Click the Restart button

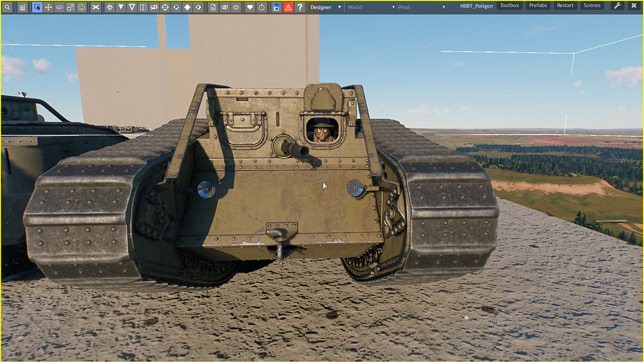[x=565, y=6]
